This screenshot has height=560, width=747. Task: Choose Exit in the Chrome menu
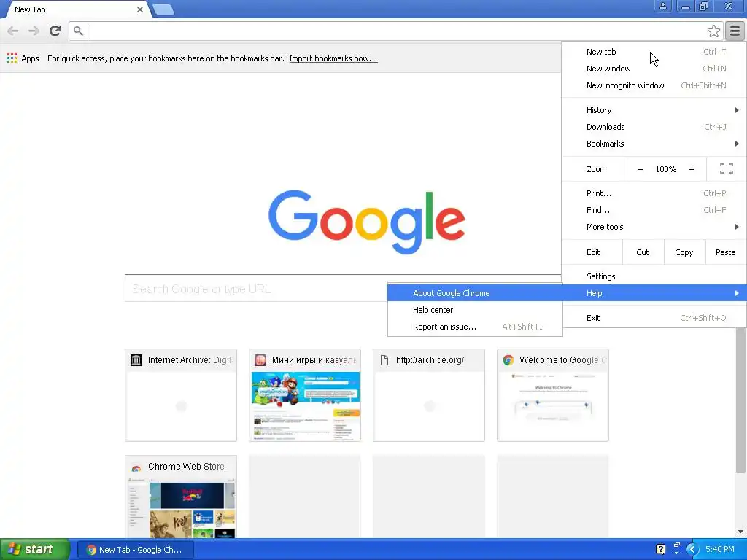(654, 318)
